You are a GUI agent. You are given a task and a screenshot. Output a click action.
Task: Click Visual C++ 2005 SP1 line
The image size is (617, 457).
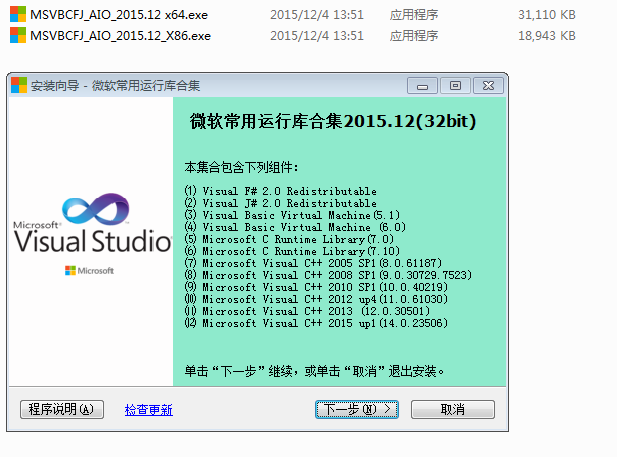pyautogui.click(x=313, y=263)
